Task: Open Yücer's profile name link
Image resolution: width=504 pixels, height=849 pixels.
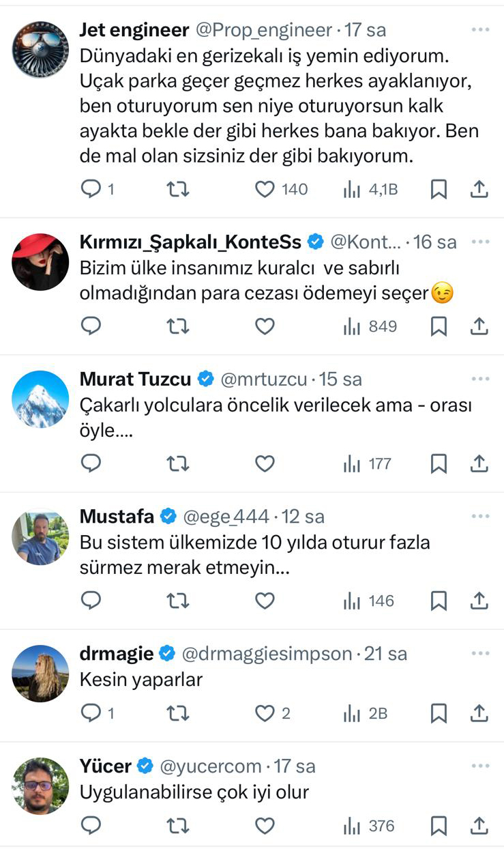Action: [106, 766]
